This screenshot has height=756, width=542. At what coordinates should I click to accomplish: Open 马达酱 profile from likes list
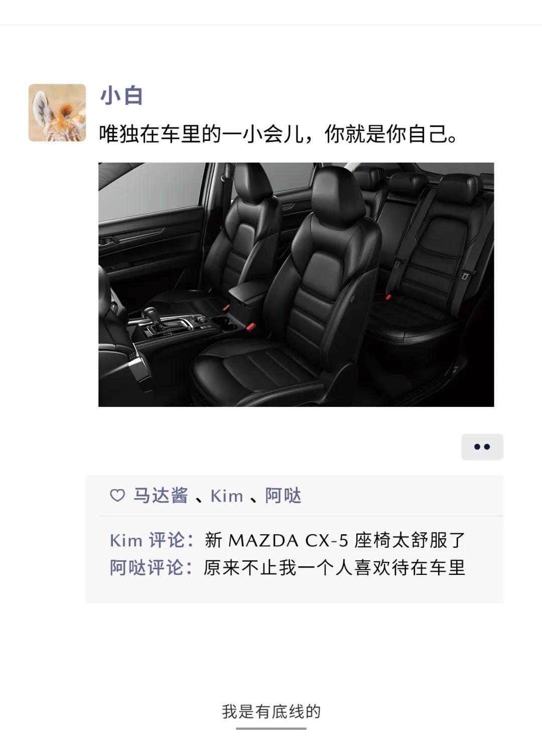click(161, 496)
